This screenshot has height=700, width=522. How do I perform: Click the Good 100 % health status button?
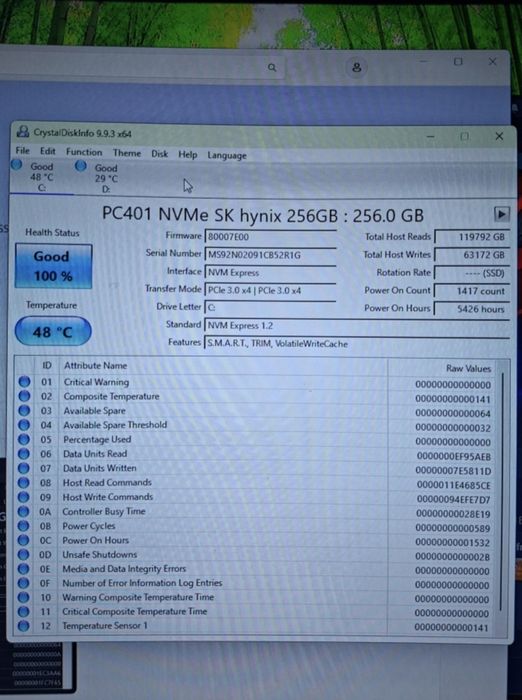click(x=54, y=266)
